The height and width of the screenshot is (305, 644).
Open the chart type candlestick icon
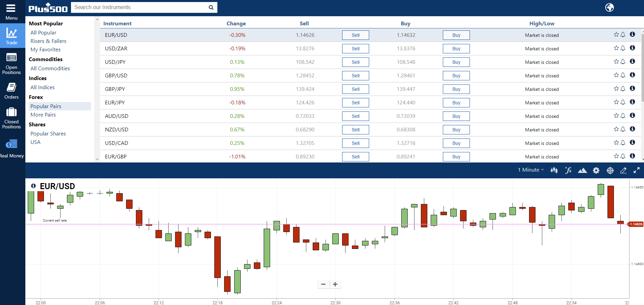(554, 170)
